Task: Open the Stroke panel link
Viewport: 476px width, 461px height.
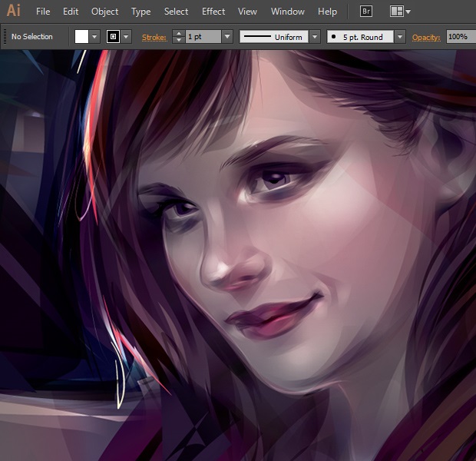Action: [x=154, y=38]
